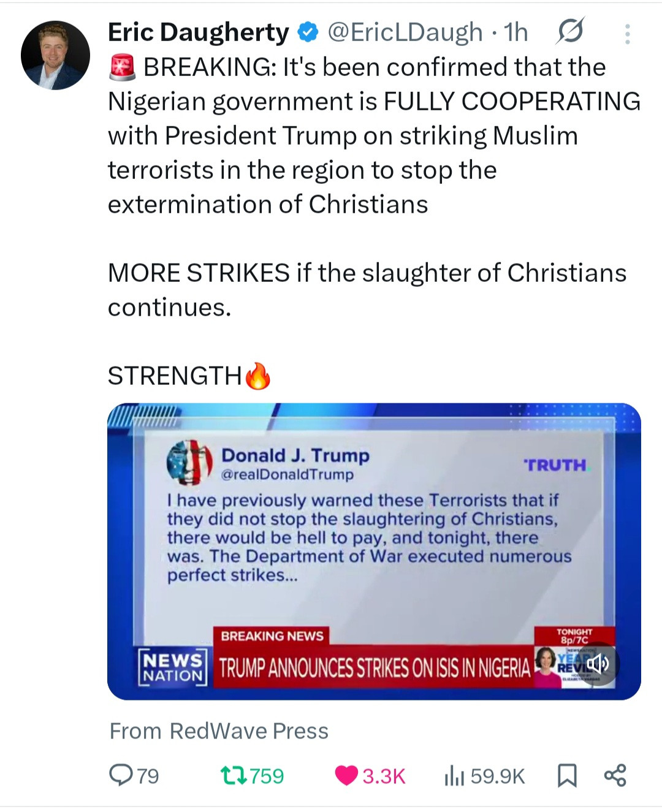Click the Eric Daugherty display name
Viewport: 662px width, 812px height.
pyautogui.click(x=198, y=32)
